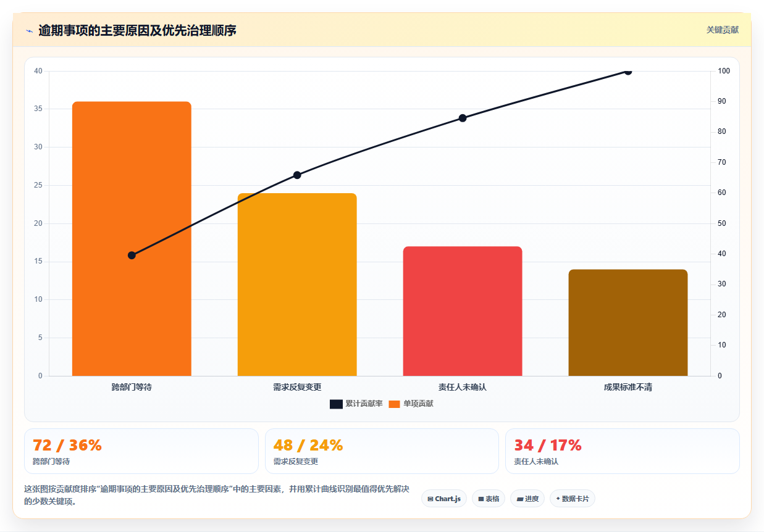Select the 责任人未确认 red bar
This screenshot has width=764, height=532.
pyautogui.click(x=463, y=311)
